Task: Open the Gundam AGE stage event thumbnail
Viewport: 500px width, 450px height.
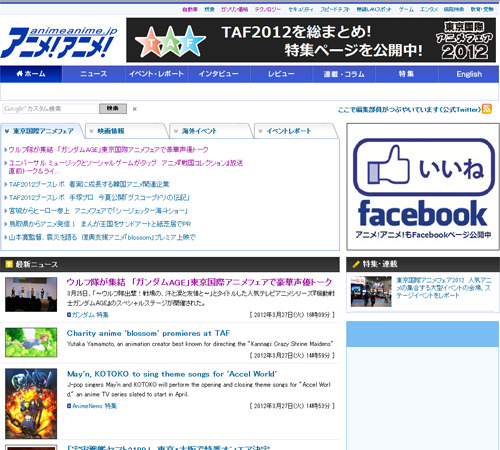Action: [31, 295]
